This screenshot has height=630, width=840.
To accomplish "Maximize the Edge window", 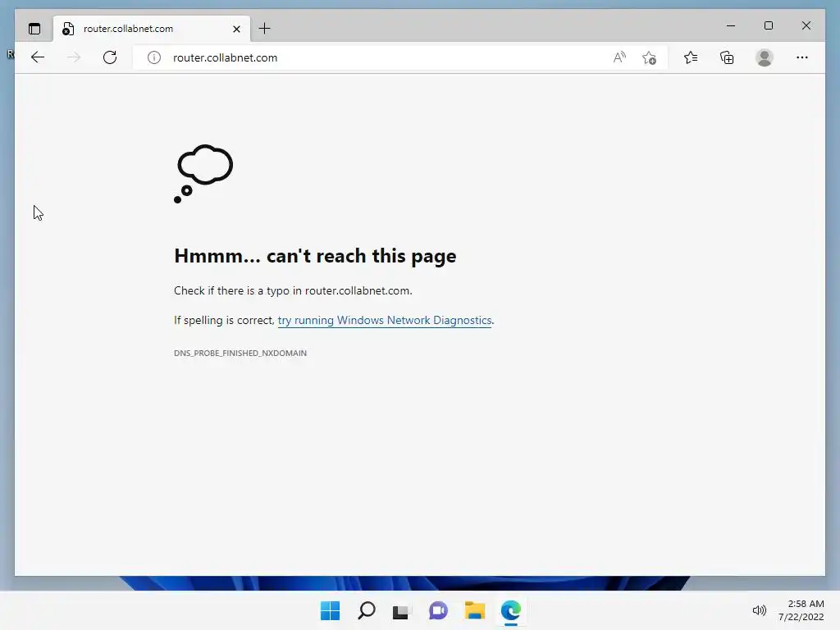I will [x=768, y=25].
